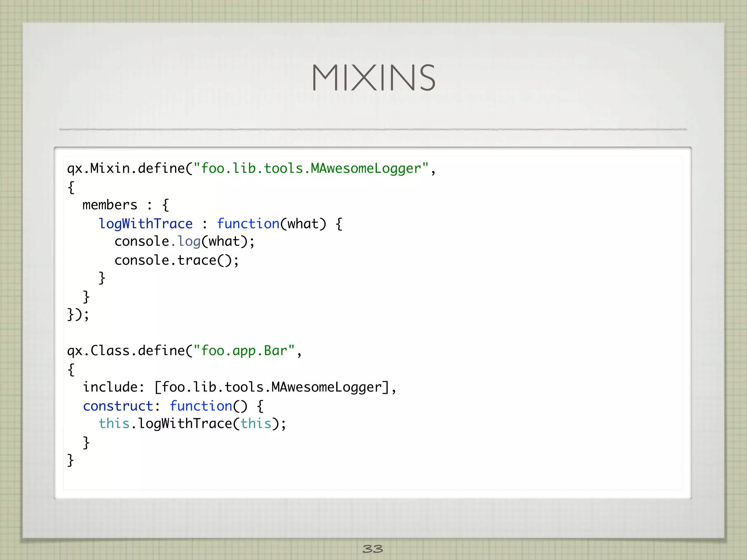Viewport: 747px width, 560px height.
Task: Click the line starting with qx.Mixin.define
Action: pos(251,169)
